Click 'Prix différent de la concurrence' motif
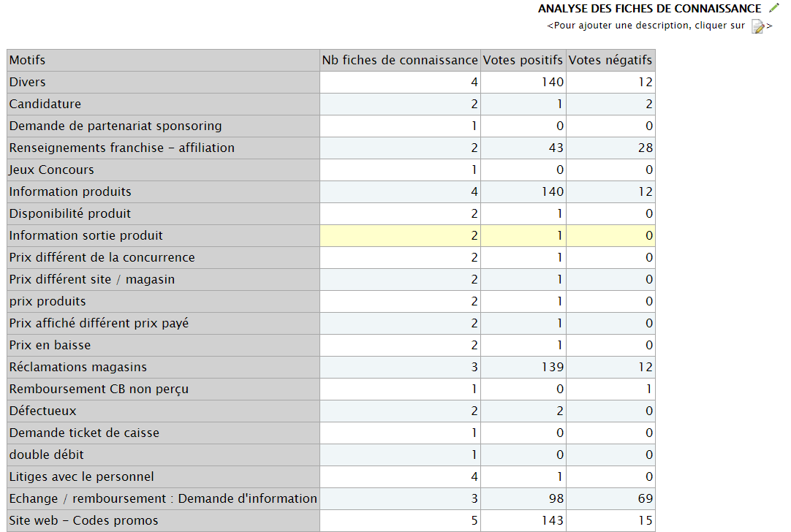The width and height of the screenshot is (791, 532). click(102, 257)
